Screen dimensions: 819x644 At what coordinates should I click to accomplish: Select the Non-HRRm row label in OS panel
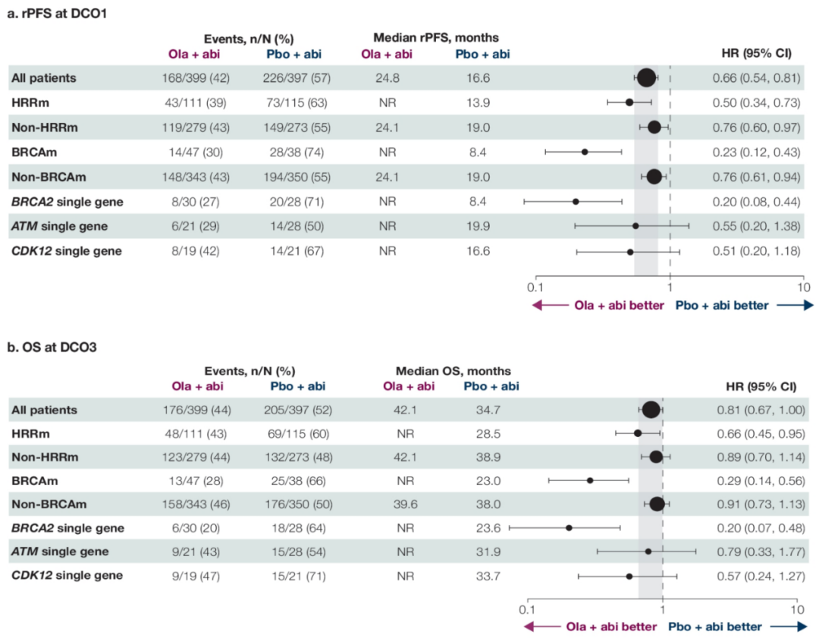[44, 457]
